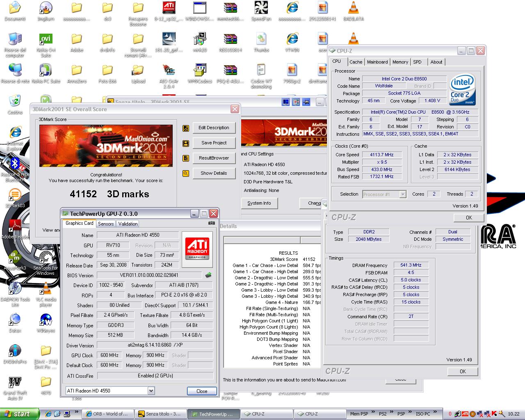The image size is (525, 420).
Task: Launch Internet Explorer from quick launch bar
Action: tap(48, 414)
